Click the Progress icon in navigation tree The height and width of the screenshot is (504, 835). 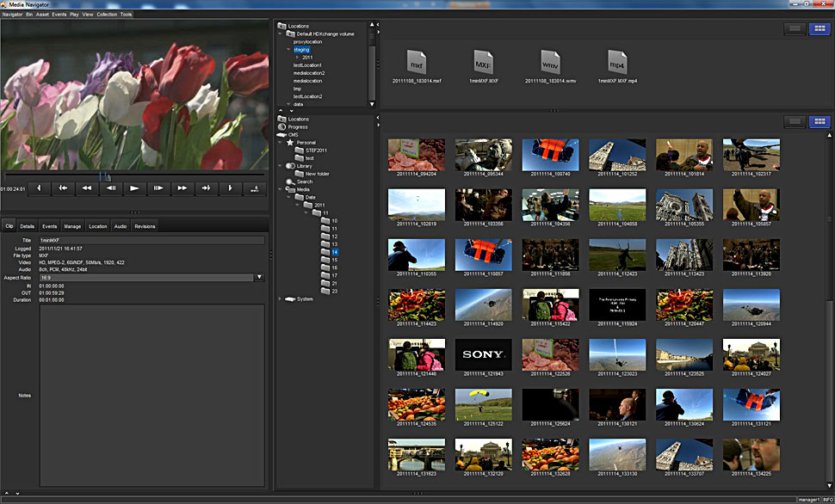pos(281,126)
